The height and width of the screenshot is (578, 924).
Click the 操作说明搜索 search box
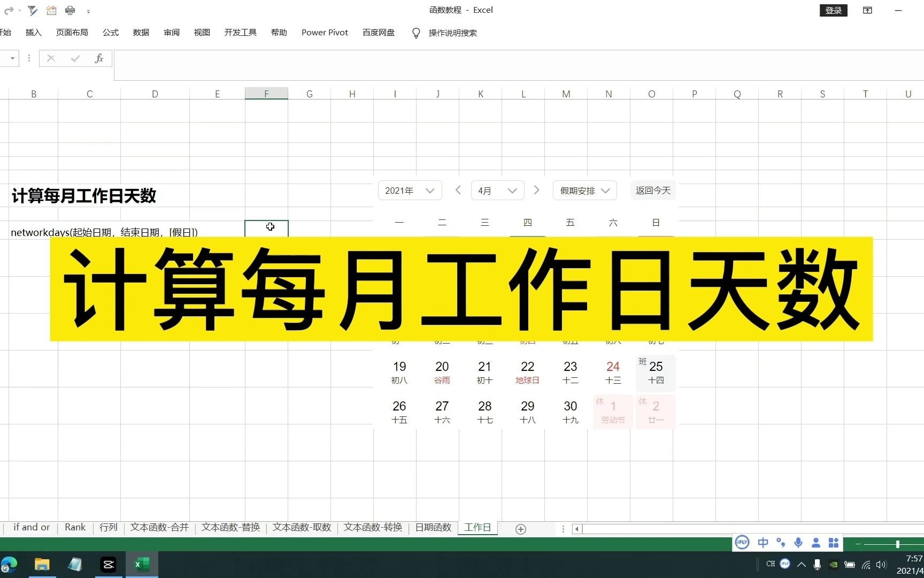tap(453, 33)
